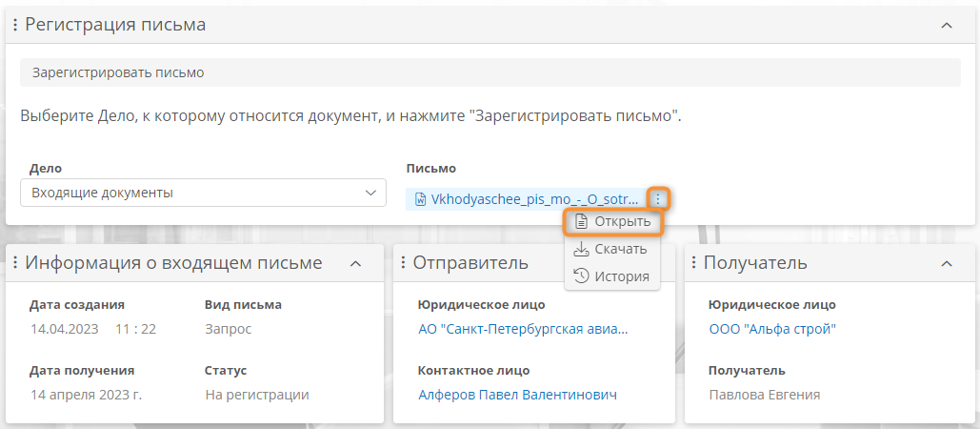Click the download icon next to Скачать
980x429 pixels.
581,249
